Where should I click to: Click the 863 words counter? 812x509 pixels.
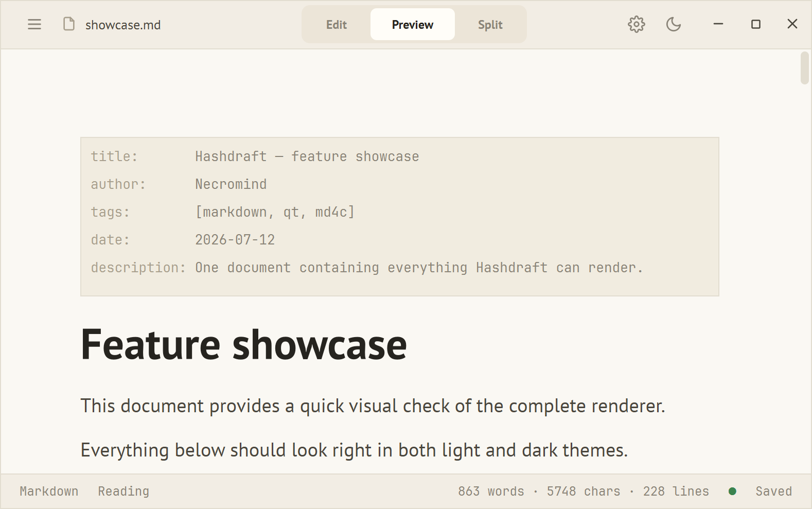[x=491, y=492]
